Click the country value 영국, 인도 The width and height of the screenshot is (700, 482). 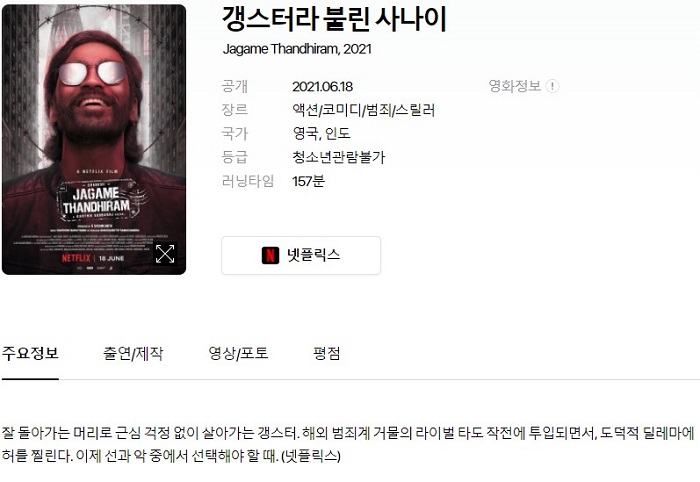click(321, 133)
